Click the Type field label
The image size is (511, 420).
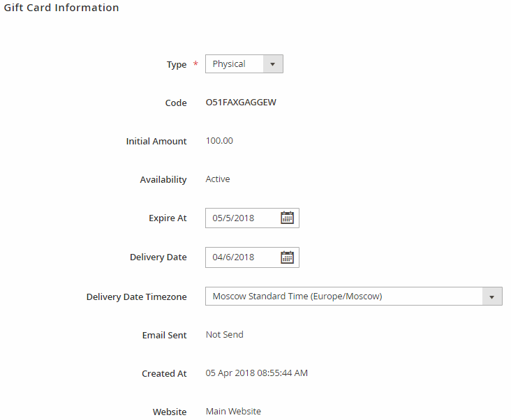[177, 64]
